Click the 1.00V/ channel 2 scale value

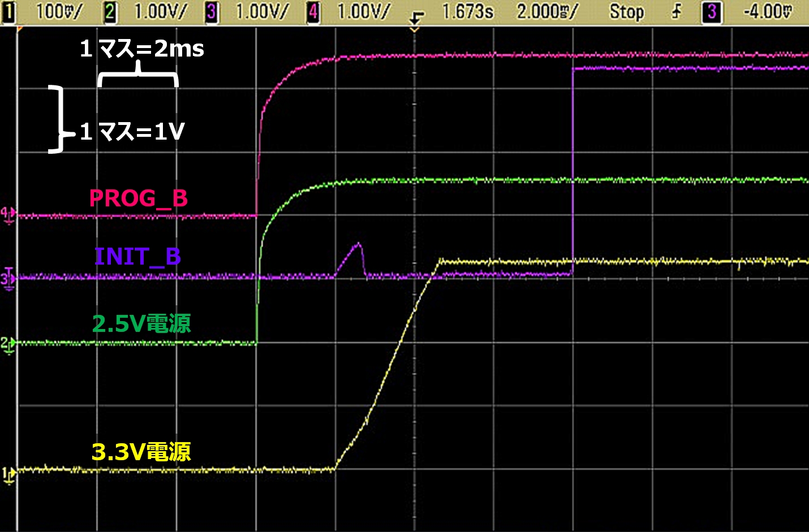point(160,12)
